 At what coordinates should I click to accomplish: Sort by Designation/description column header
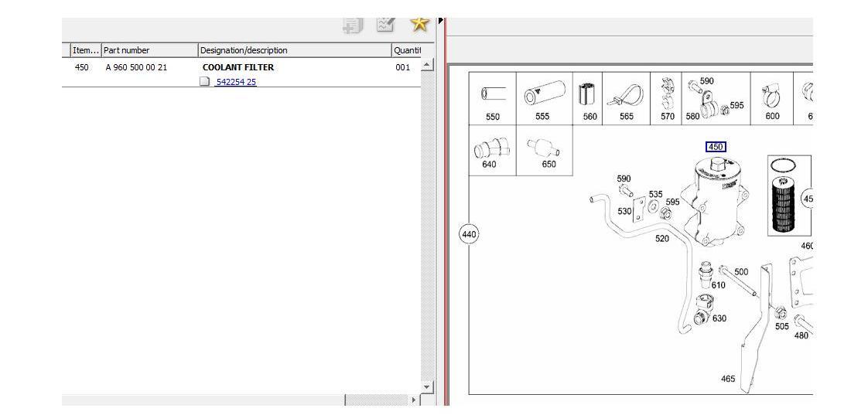pos(294,50)
